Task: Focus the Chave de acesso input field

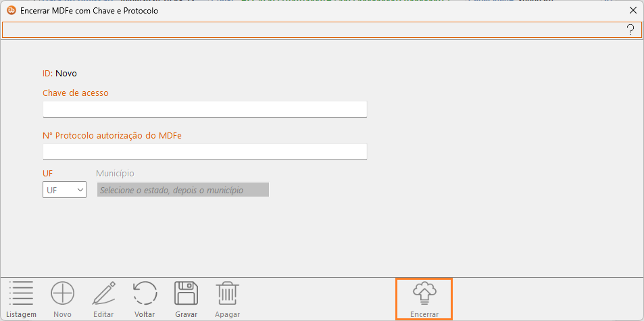Action: coord(204,109)
